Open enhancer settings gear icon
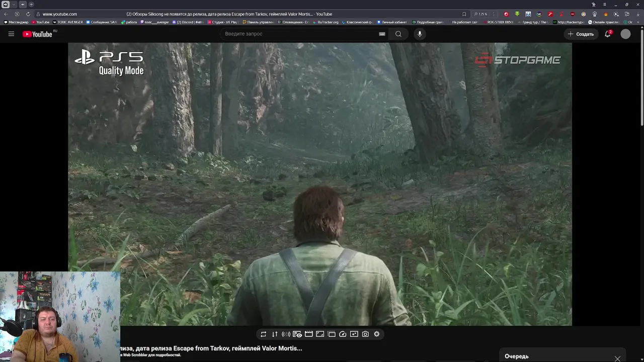The width and height of the screenshot is (644, 362). click(377, 334)
